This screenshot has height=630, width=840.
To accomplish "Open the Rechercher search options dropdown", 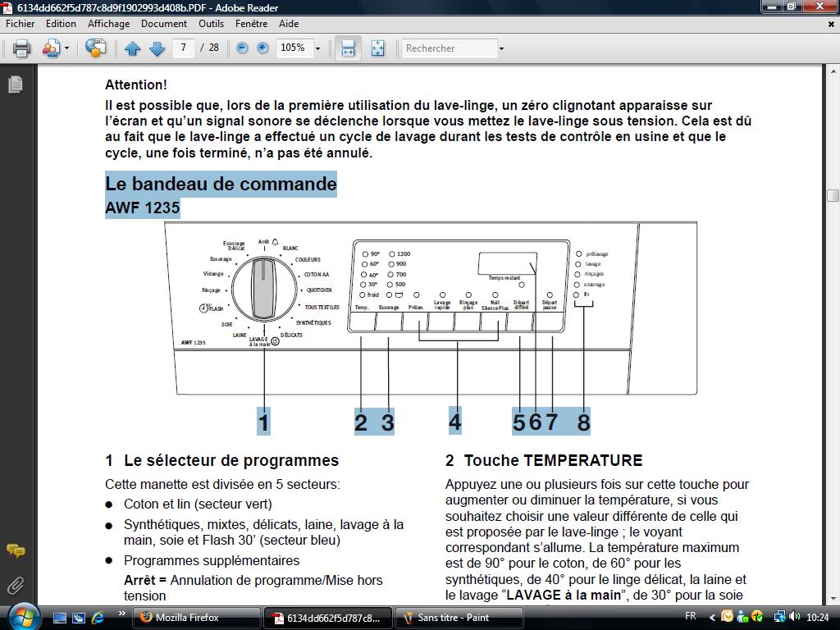I will tap(501, 48).
